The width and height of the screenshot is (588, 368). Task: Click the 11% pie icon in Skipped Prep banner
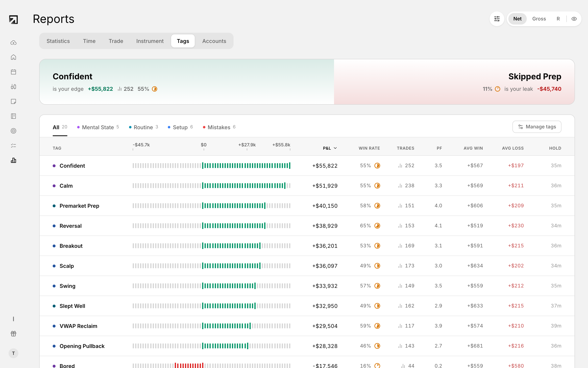pyautogui.click(x=497, y=89)
